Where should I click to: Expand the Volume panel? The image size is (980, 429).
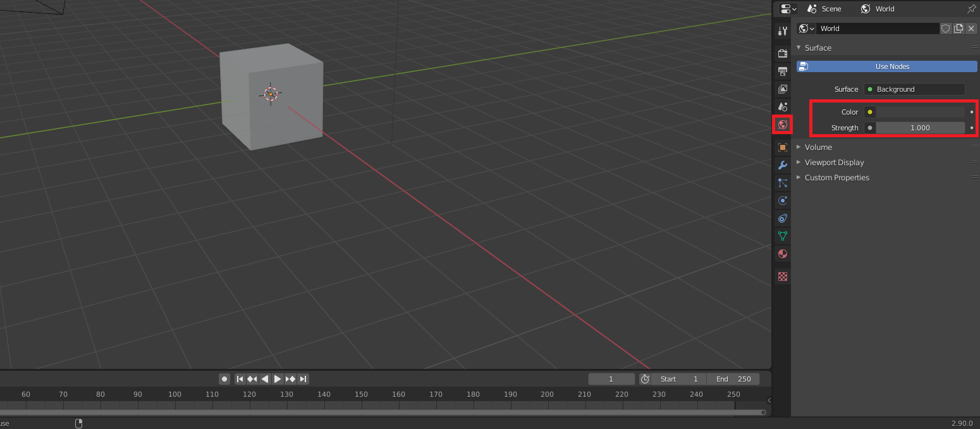pyautogui.click(x=818, y=147)
